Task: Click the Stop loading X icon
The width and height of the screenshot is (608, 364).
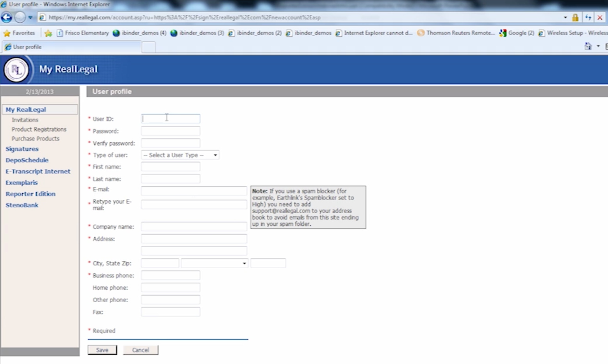Action: click(600, 18)
